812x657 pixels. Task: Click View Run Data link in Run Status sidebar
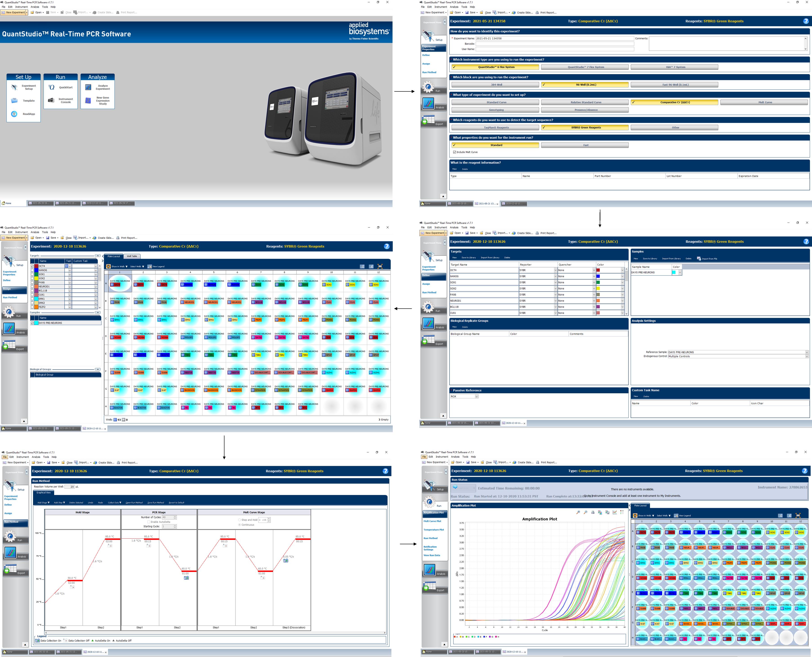click(432, 555)
